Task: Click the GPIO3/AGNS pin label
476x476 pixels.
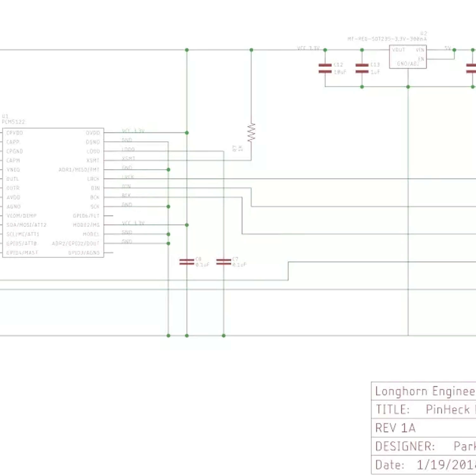Action: (84, 253)
